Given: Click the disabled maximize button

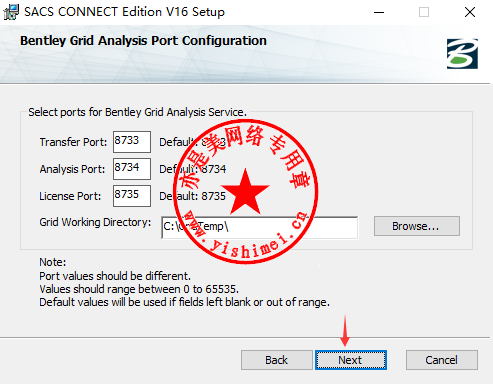Looking at the screenshot, I should pos(424,12).
